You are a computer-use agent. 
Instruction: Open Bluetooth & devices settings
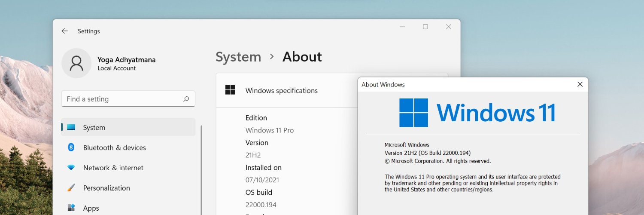click(x=128, y=147)
